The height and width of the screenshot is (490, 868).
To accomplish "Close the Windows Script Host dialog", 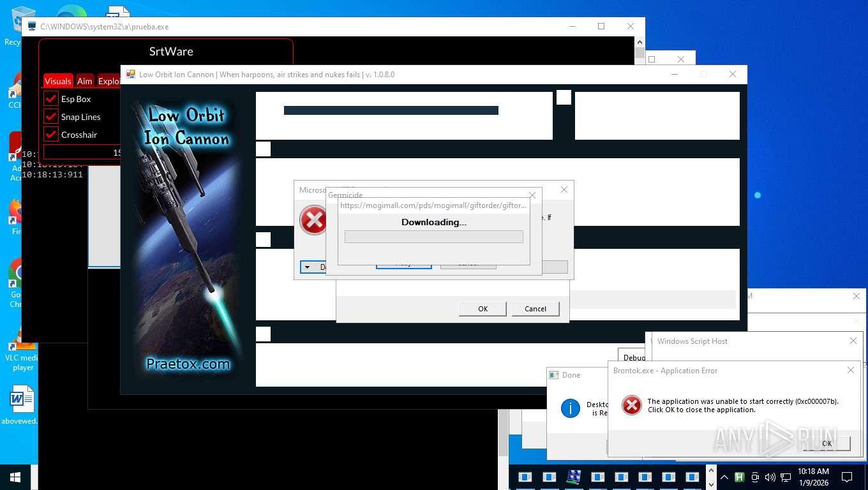I will 853,341.
